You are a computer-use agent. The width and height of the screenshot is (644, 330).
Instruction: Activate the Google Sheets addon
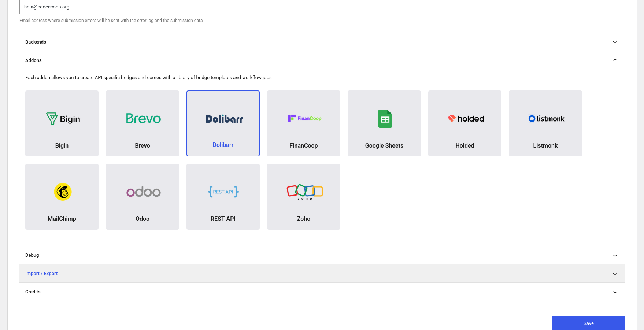(384, 123)
